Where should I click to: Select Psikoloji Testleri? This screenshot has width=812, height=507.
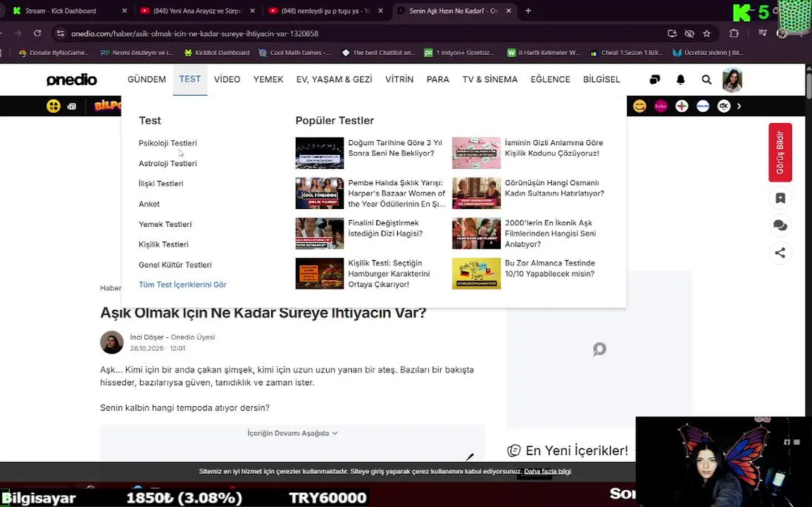tap(168, 143)
